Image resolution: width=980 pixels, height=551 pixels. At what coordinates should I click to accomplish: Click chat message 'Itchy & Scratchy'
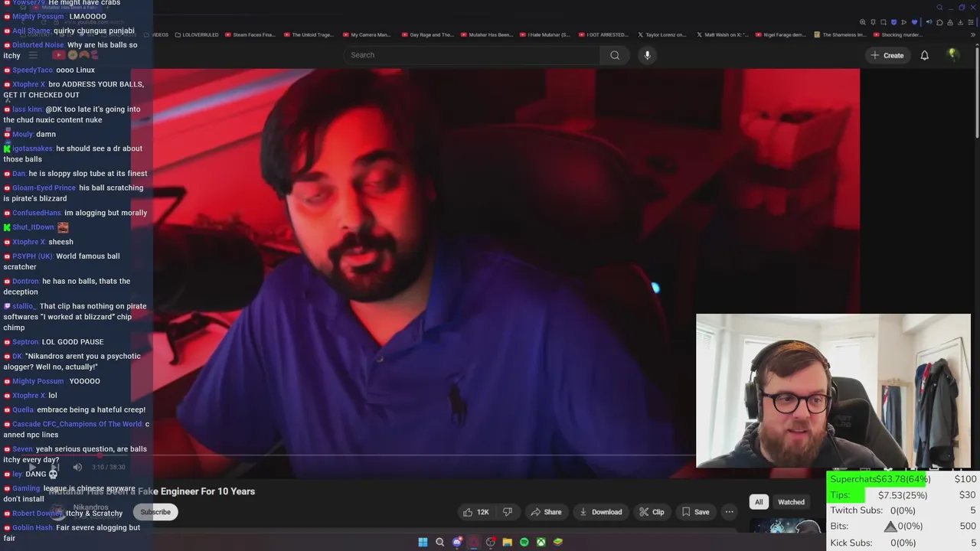pos(94,514)
